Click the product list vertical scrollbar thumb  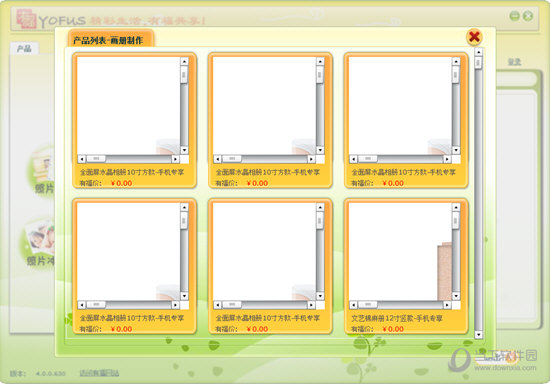478,63
